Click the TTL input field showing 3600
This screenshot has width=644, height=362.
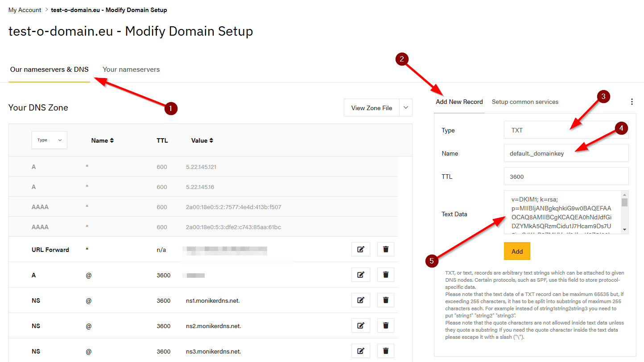click(566, 177)
